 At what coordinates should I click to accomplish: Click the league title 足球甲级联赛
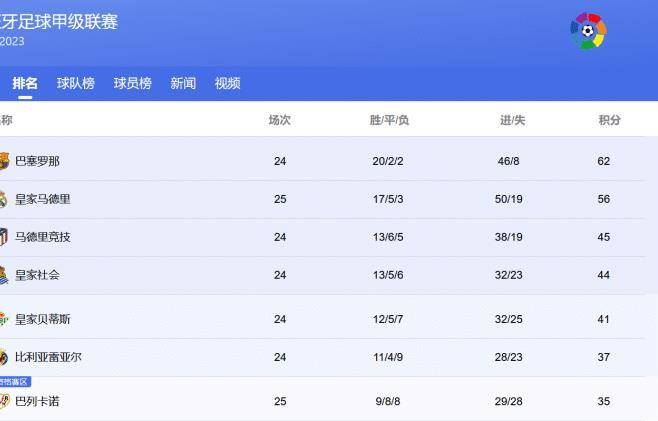point(67,21)
